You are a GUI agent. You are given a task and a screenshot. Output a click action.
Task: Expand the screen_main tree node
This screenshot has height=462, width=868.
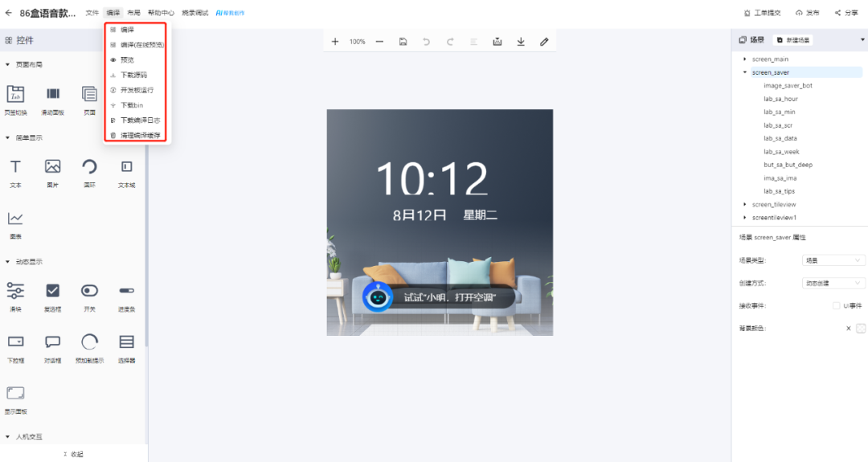click(x=744, y=59)
